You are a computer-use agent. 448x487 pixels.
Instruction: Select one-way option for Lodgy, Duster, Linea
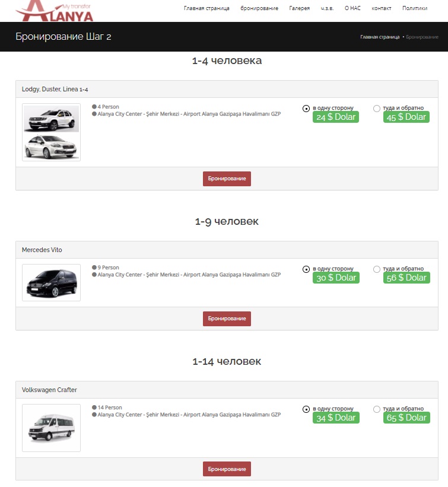(306, 109)
